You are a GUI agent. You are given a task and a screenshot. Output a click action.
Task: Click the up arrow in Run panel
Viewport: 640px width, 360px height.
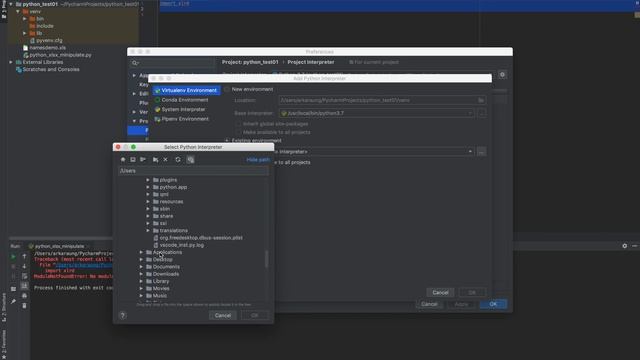[x=24, y=256]
